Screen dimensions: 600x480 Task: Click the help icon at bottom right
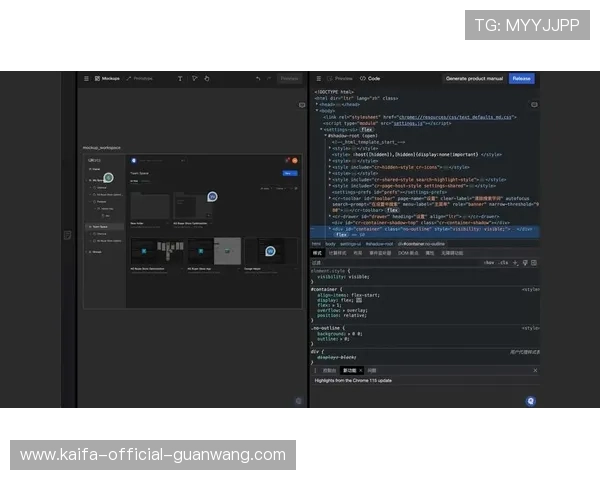pos(530,400)
